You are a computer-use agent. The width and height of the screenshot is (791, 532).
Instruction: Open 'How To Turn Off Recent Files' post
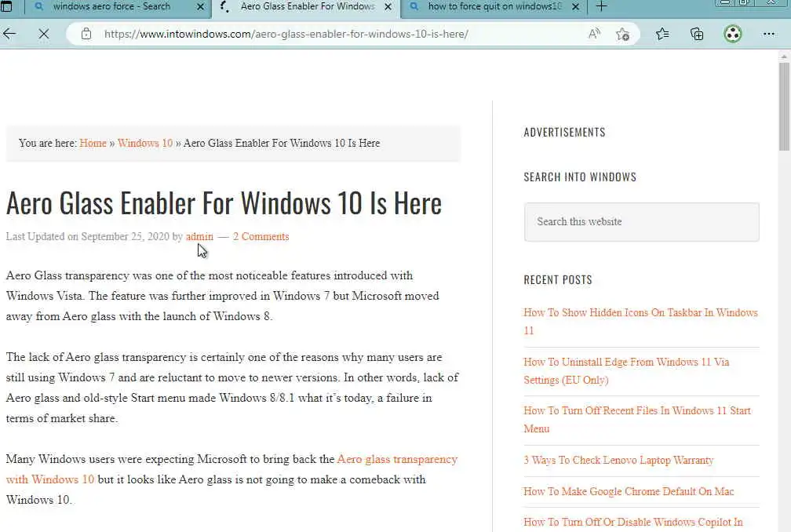637,420
